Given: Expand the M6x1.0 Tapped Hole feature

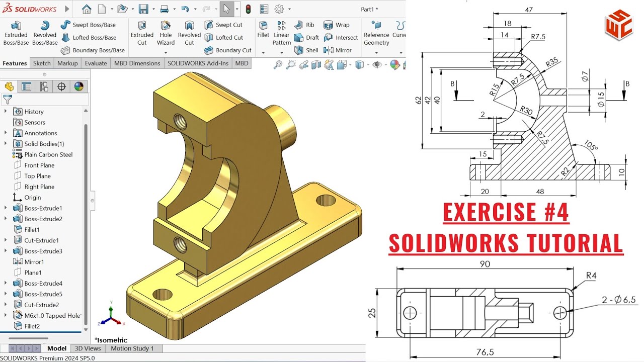Looking at the screenshot, I should pyautogui.click(x=6, y=315).
